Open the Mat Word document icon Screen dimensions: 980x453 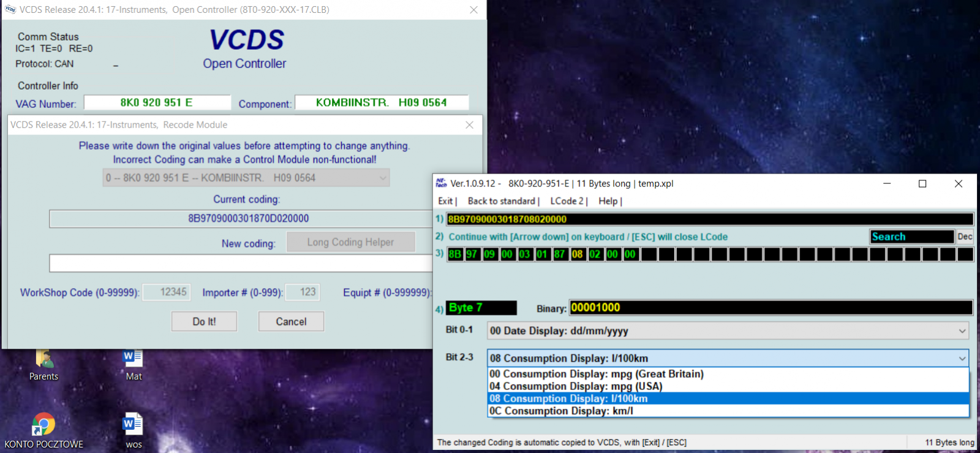click(134, 364)
